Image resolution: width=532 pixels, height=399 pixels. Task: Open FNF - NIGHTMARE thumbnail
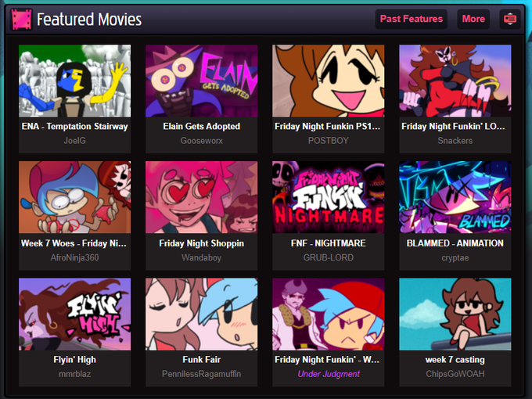click(328, 197)
